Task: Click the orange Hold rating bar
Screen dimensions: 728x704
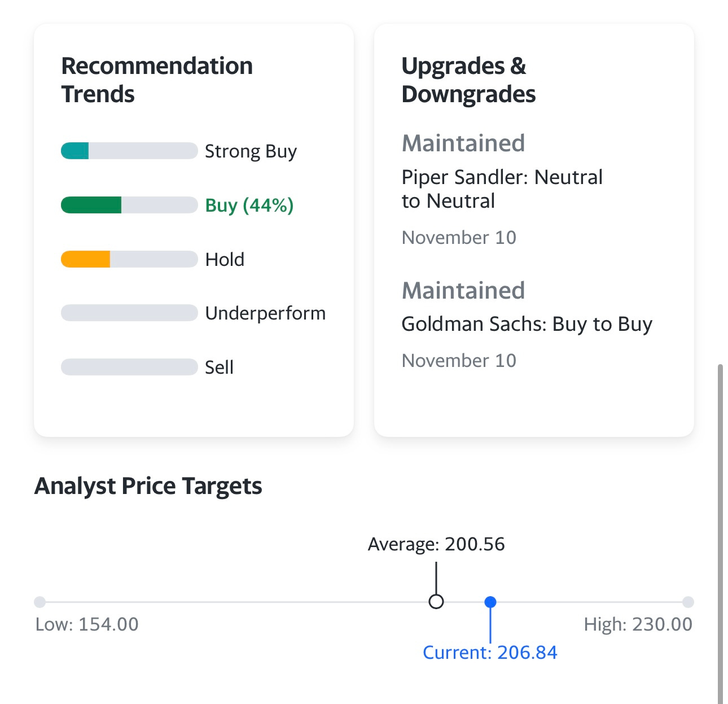Action: point(128,259)
